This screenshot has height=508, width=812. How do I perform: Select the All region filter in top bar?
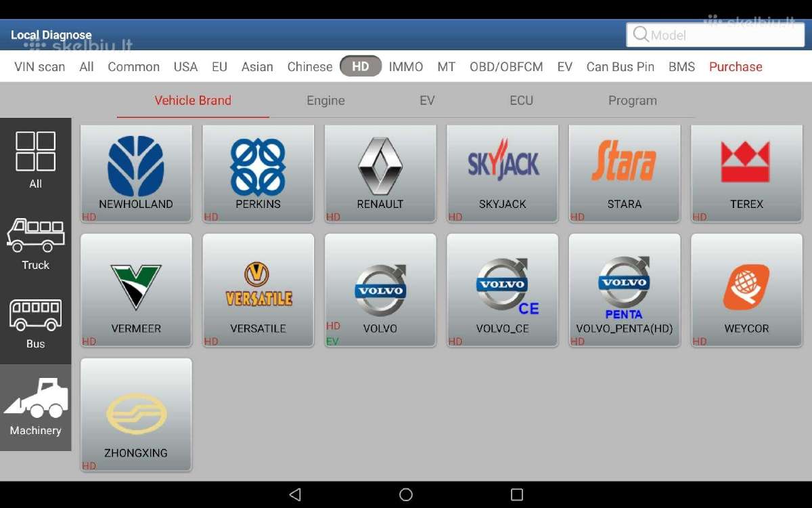87,66
